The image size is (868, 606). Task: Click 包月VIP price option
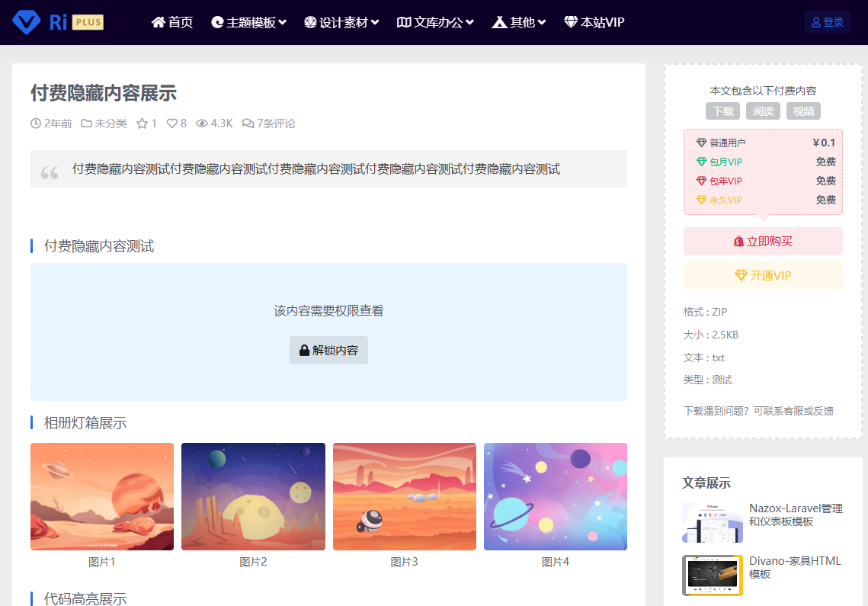pyautogui.click(x=766, y=162)
